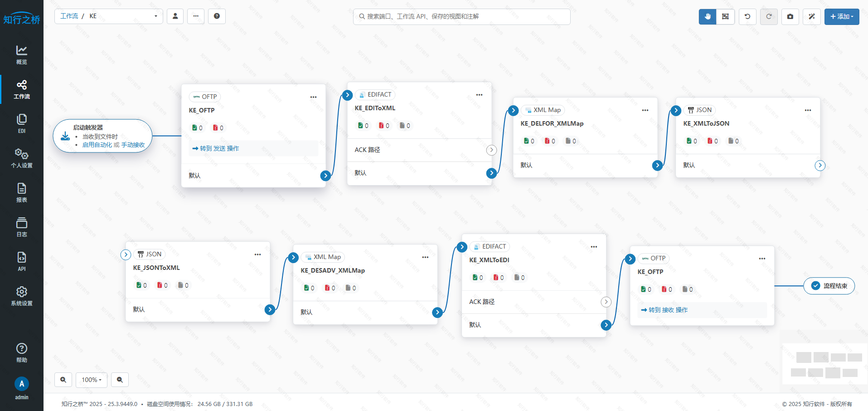This screenshot has height=411, width=868.
Task: Zoom in on the canvas
Action: coord(63,380)
